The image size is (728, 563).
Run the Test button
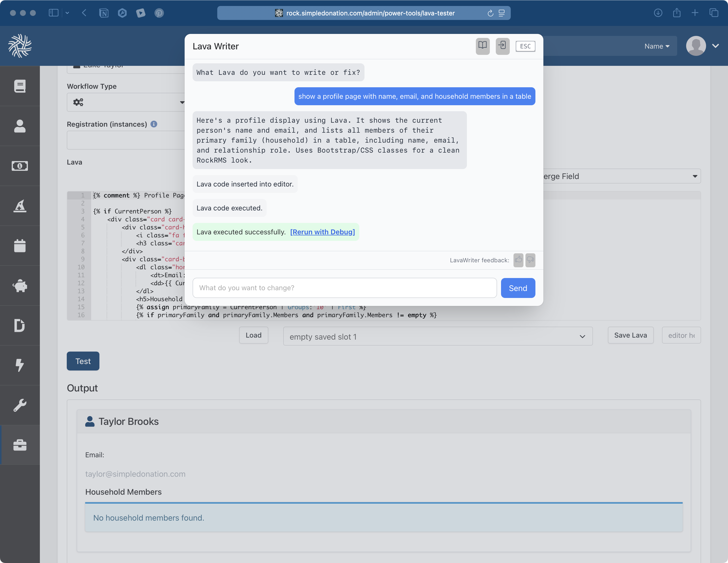click(83, 361)
